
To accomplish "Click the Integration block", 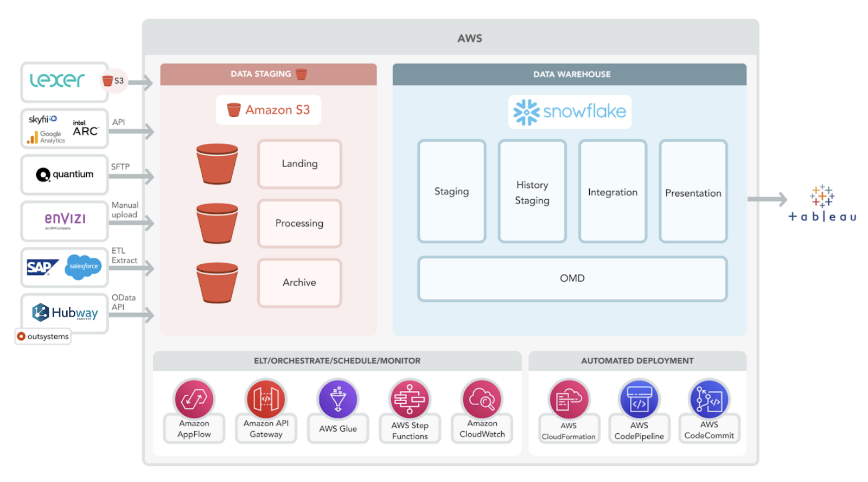I will 612,192.
